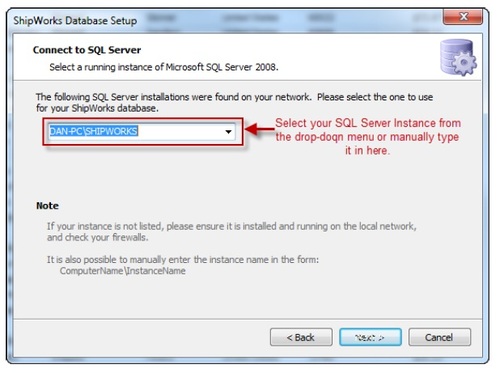This screenshot has height=373, width=500.
Task: Click the 'Connect to SQL Server' heading
Action: pos(87,50)
